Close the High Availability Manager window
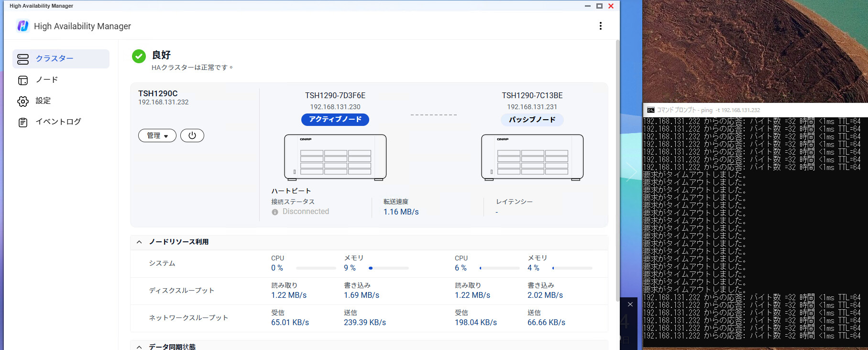The width and height of the screenshot is (868, 350). (x=611, y=6)
